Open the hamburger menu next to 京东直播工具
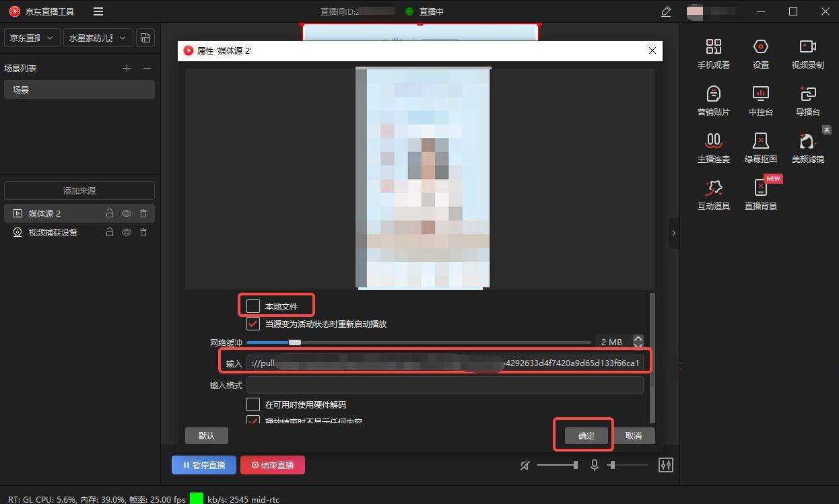The width and height of the screenshot is (839, 504). coord(98,11)
